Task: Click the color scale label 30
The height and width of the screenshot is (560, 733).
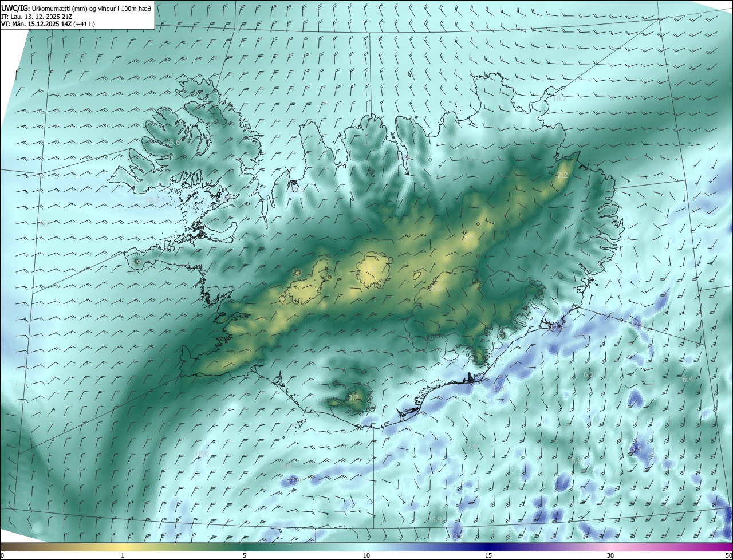Action: (610, 555)
